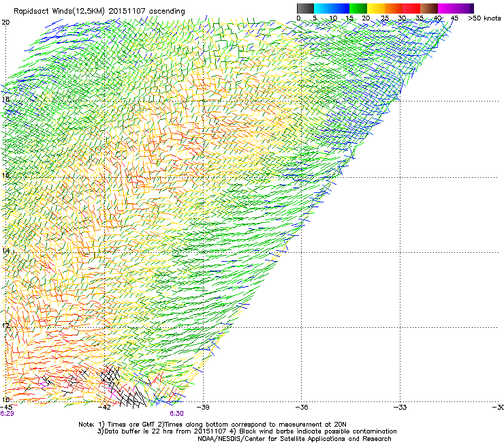
Task: Select the yellow 20-25 knots legend swatch
Action: 376,8
